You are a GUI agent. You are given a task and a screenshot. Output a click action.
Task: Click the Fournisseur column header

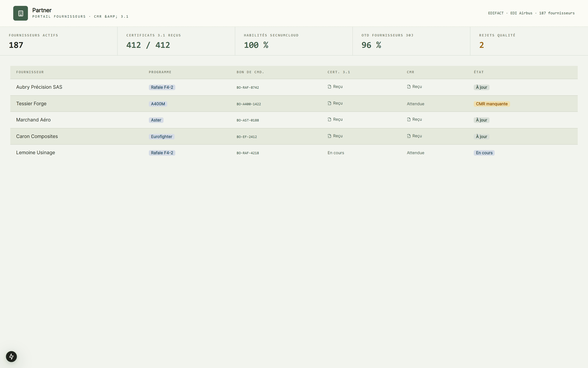point(30,72)
